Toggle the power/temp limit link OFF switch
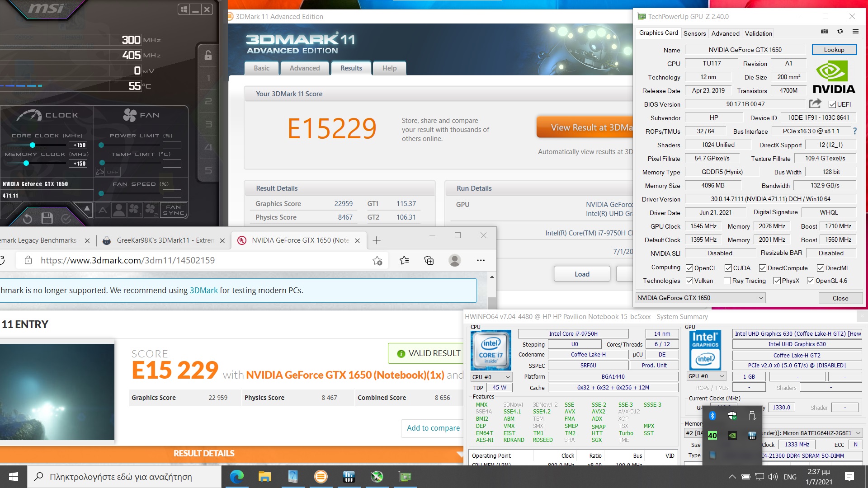868x488 pixels. (107, 172)
